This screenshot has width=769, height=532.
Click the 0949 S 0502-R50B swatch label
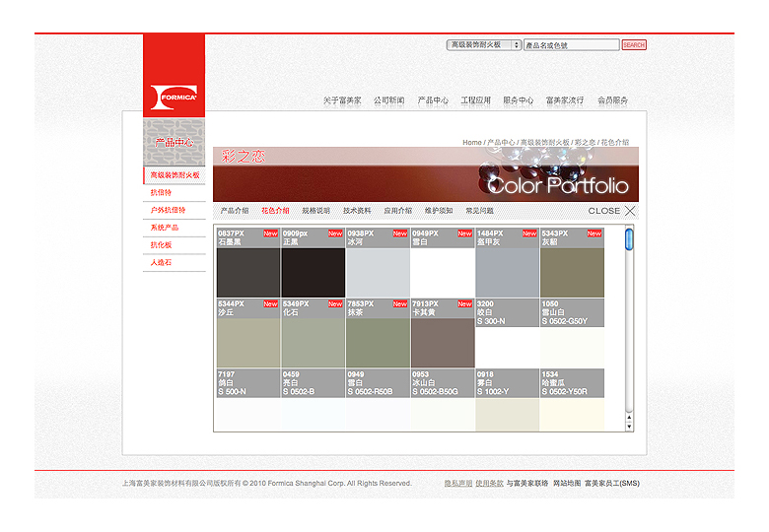(x=378, y=383)
